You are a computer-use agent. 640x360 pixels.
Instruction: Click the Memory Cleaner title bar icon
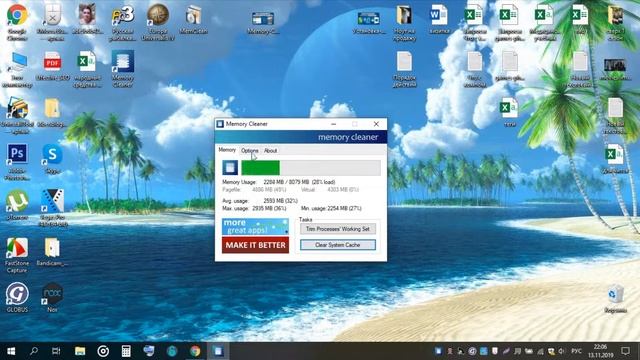click(220, 124)
